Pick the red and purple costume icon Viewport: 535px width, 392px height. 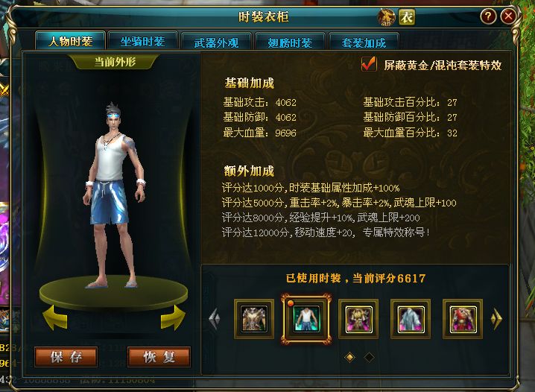(x=463, y=319)
